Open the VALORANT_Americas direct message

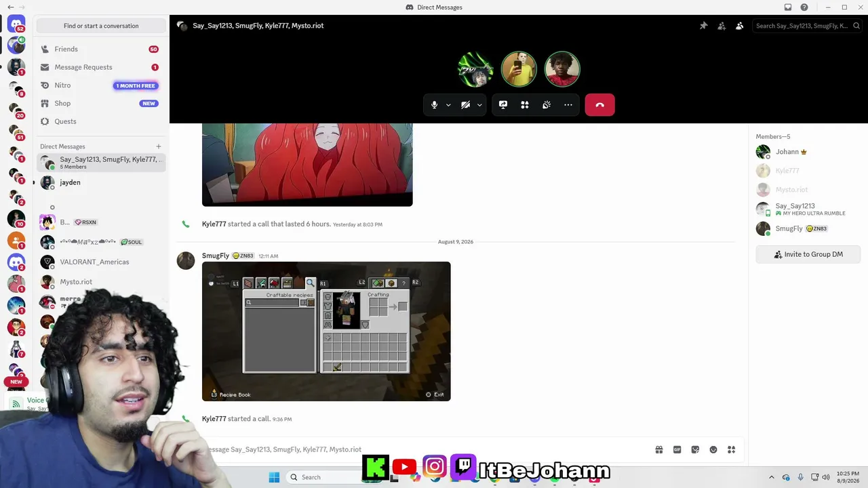pos(101,262)
